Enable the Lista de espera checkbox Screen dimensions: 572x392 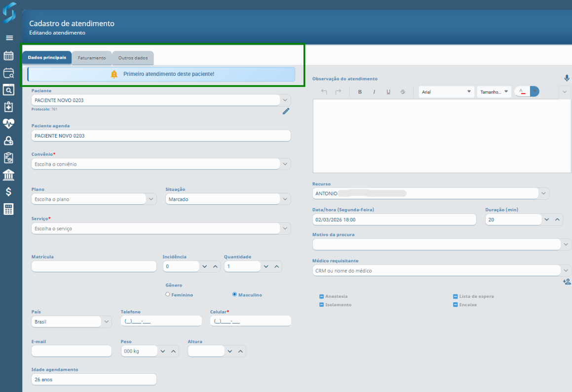[x=456, y=296]
